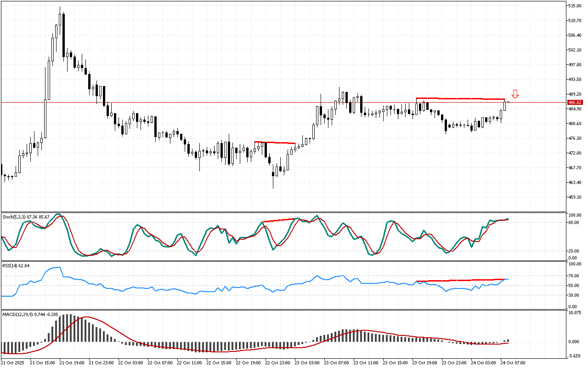Click the 80.00 level on Stochastic scale
588x368 pixels.
573,223
